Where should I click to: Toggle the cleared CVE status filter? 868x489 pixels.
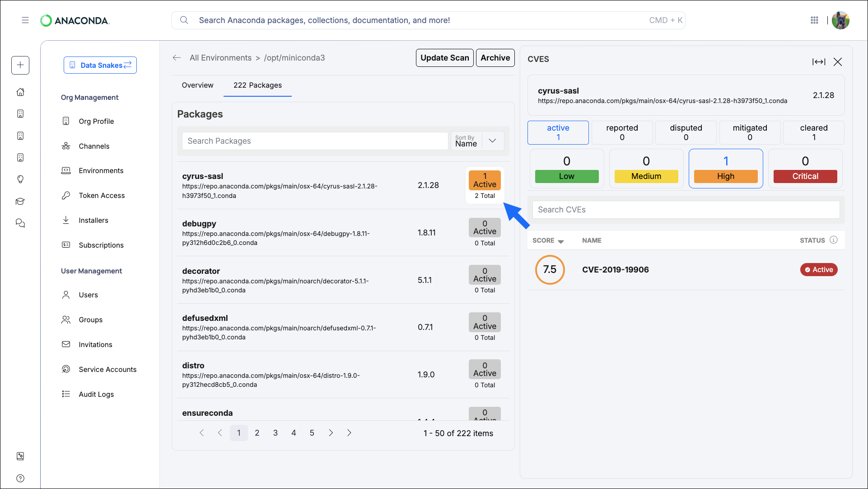[813, 132]
